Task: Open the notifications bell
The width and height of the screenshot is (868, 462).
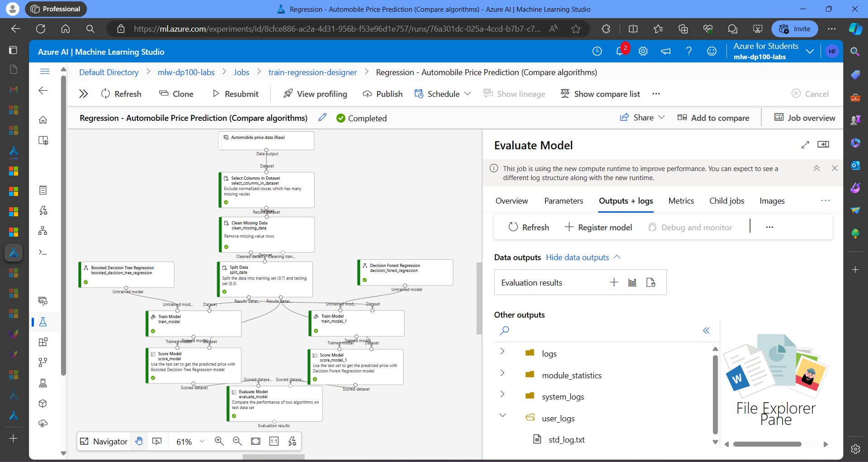Action: pos(620,51)
